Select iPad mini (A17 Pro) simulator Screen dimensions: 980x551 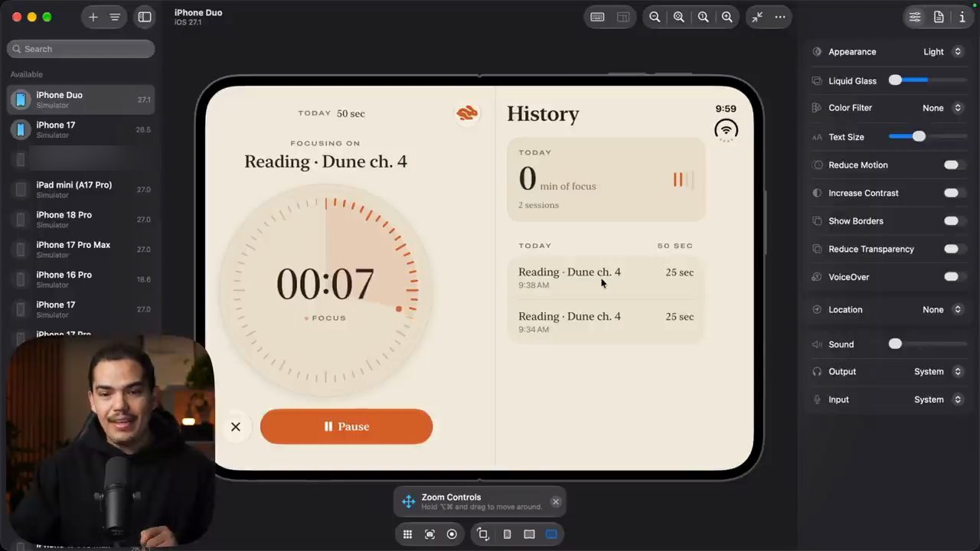click(80, 190)
